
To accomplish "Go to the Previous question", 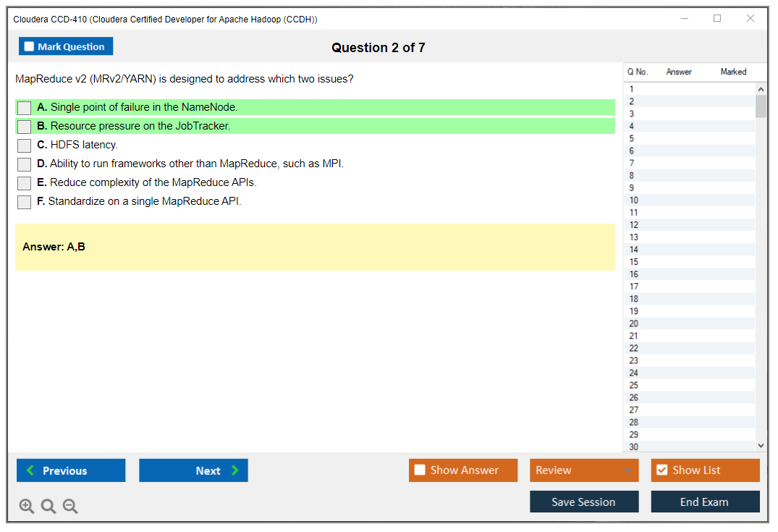I will tap(71, 470).
